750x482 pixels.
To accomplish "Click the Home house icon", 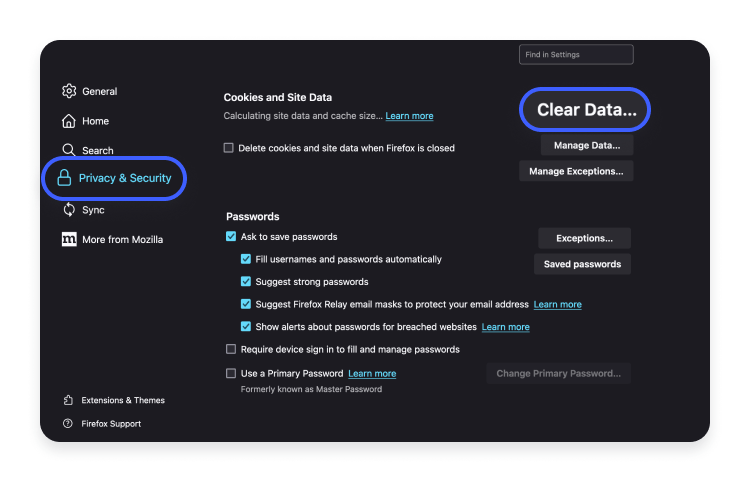I will click(69, 121).
